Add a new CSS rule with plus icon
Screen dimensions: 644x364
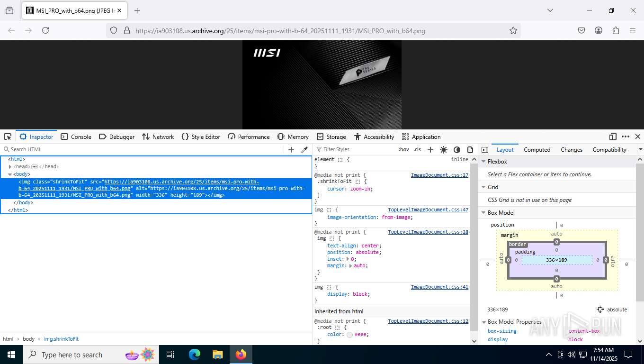(430, 149)
